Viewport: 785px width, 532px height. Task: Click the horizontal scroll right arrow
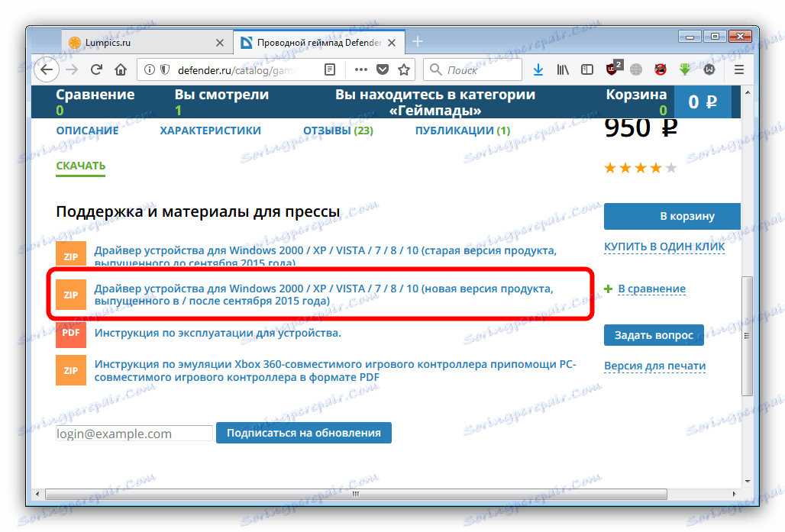(x=735, y=494)
